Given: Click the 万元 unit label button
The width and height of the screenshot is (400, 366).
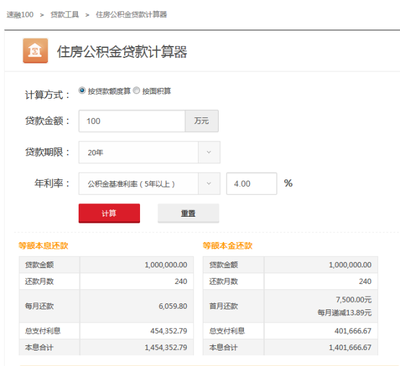Looking at the screenshot, I should (202, 121).
